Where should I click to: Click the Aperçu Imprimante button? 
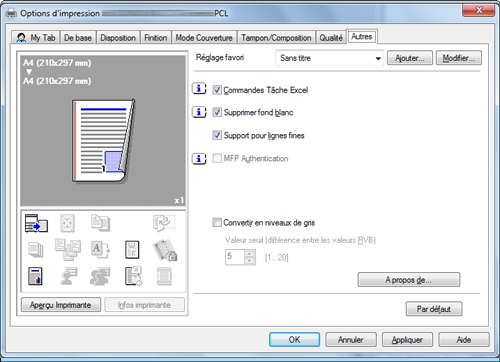coord(61,305)
